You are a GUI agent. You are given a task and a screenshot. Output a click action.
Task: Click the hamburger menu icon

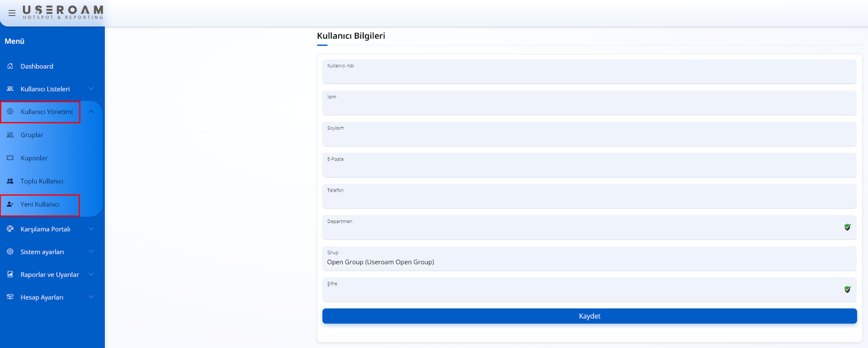click(x=12, y=13)
